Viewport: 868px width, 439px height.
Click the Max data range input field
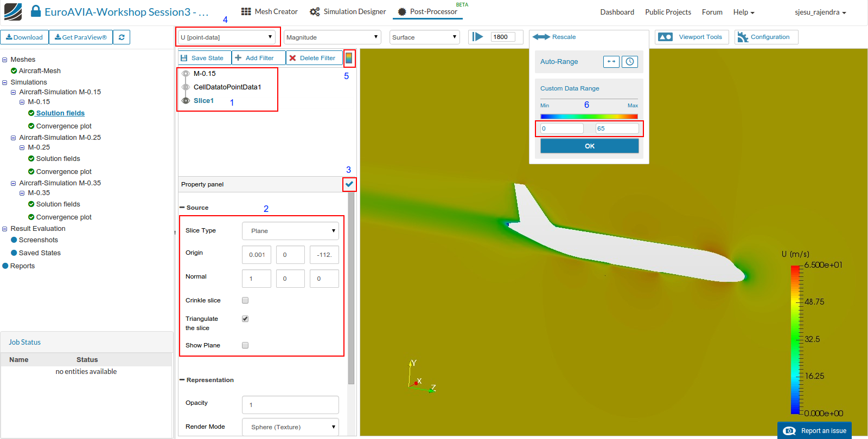pos(617,128)
